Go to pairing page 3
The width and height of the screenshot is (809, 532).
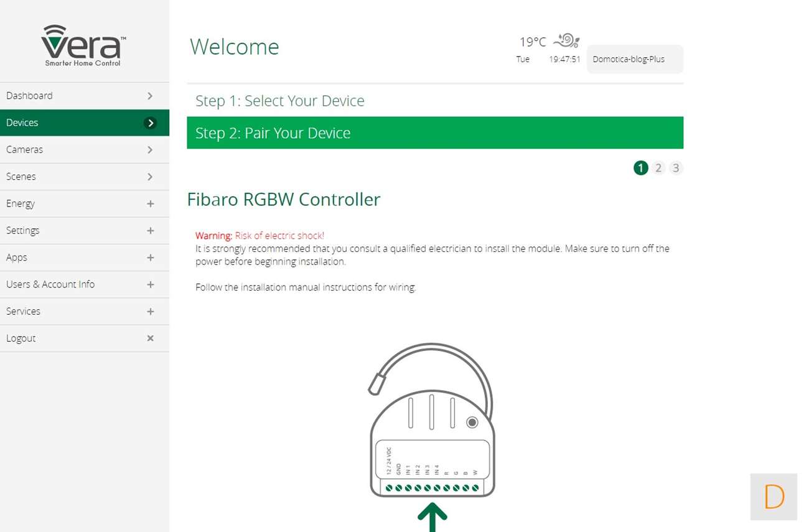(676, 168)
